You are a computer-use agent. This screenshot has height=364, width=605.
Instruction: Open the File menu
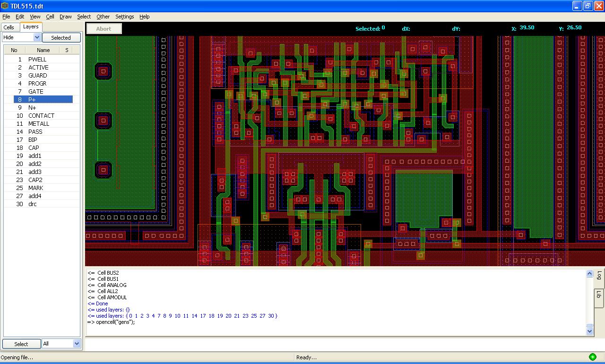(x=6, y=17)
